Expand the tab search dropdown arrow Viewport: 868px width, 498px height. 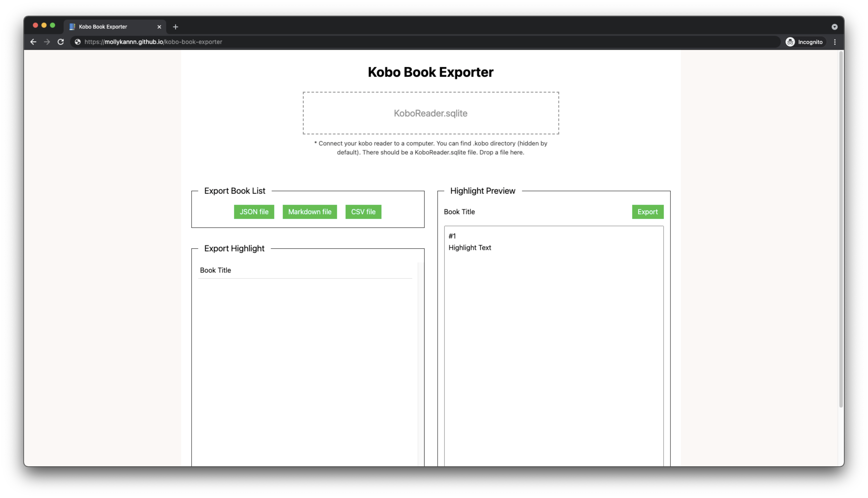834,27
